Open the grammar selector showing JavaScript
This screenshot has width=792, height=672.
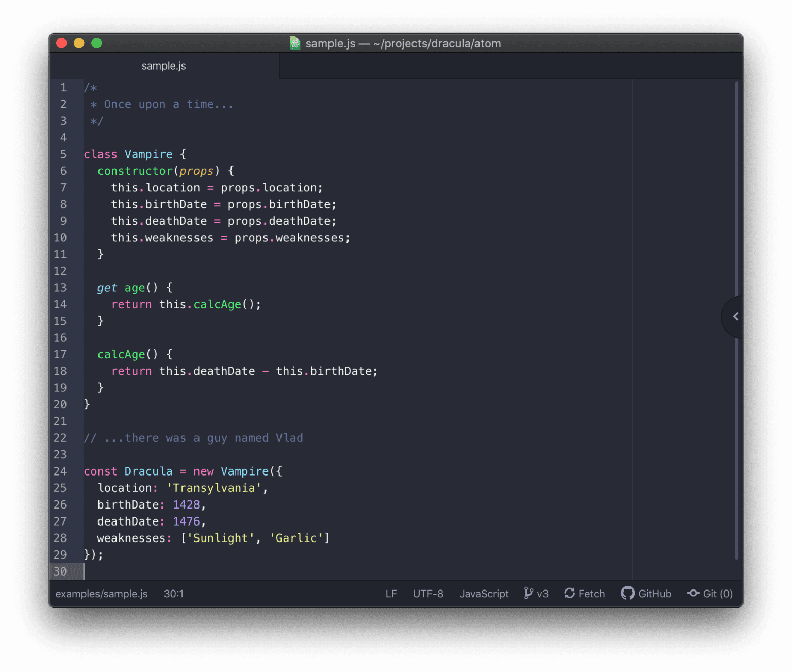click(x=484, y=593)
